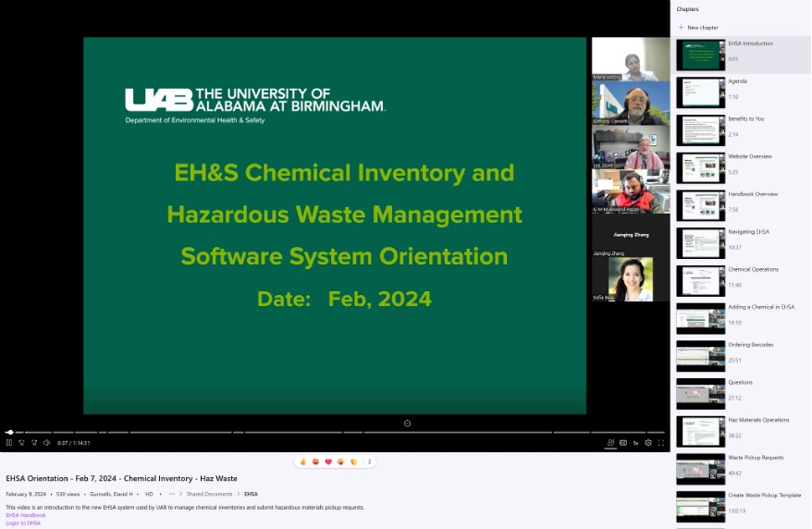Click the plus icon beside New chapter
The height and width of the screenshot is (529, 812).
point(681,27)
